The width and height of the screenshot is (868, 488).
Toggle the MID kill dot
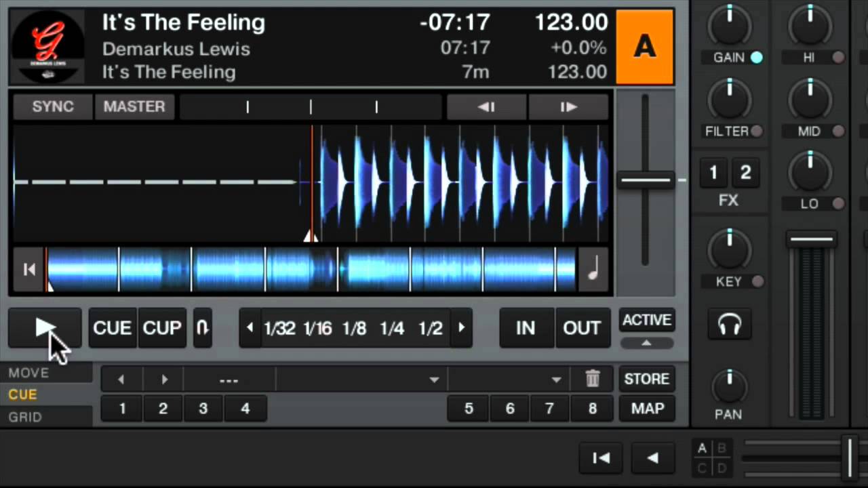click(x=839, y=131)
